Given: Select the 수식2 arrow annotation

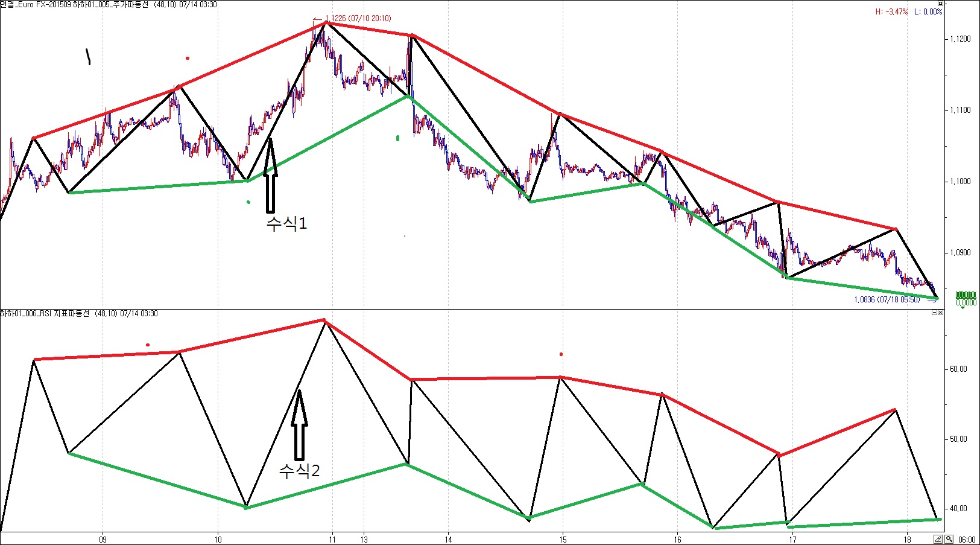Looking at the screenshot, I should tap(300, 425).
